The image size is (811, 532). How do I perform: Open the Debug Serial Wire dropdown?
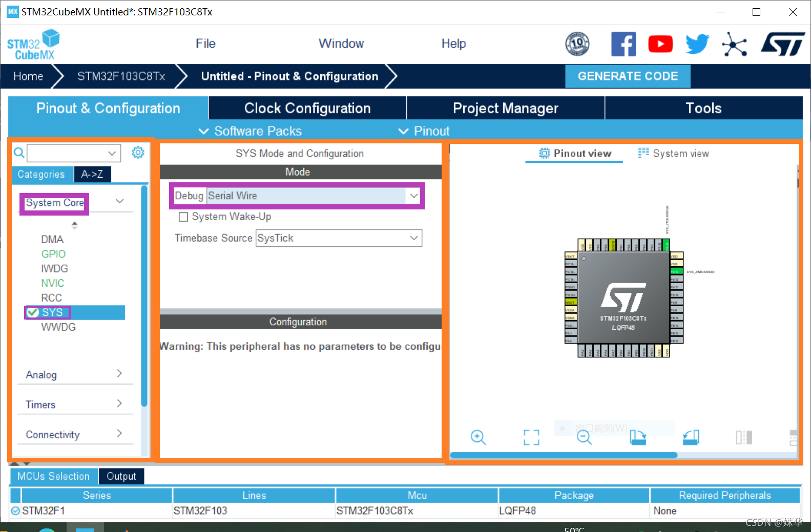tap(314, 196)
